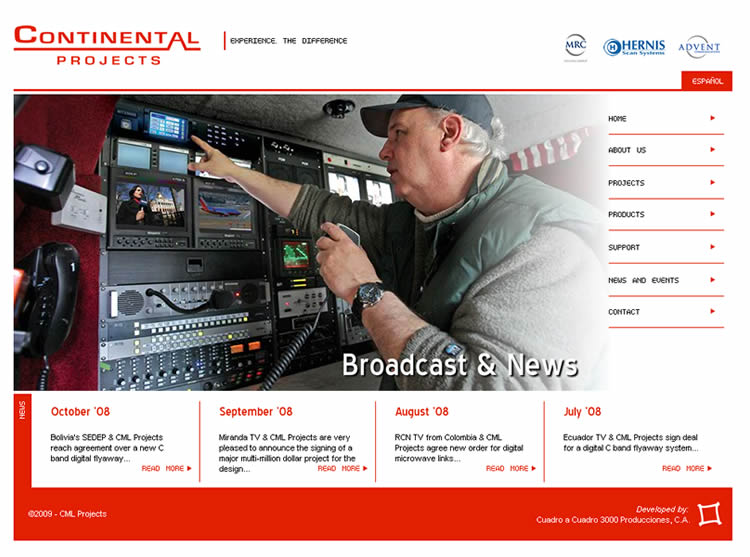Read more about the July '08 news
750x557 pixels.
[x=686, y=468]
